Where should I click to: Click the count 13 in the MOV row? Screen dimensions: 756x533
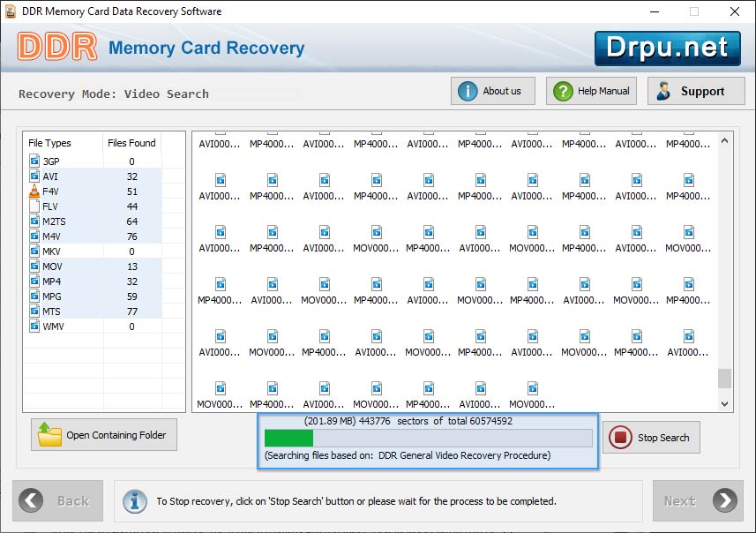coord(132,266)
